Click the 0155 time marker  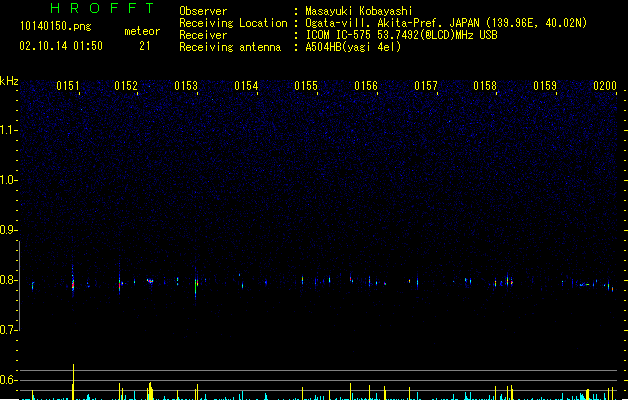[306, 86]
